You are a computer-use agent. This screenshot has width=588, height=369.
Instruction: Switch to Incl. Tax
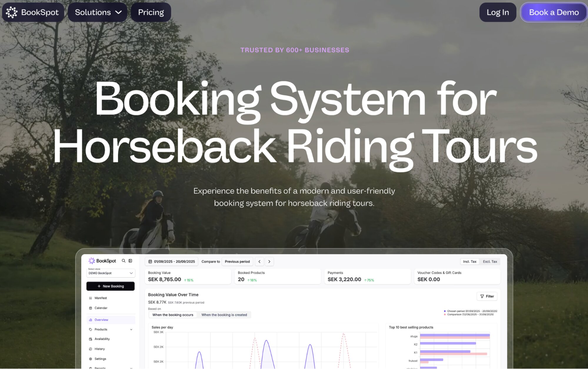469,262
